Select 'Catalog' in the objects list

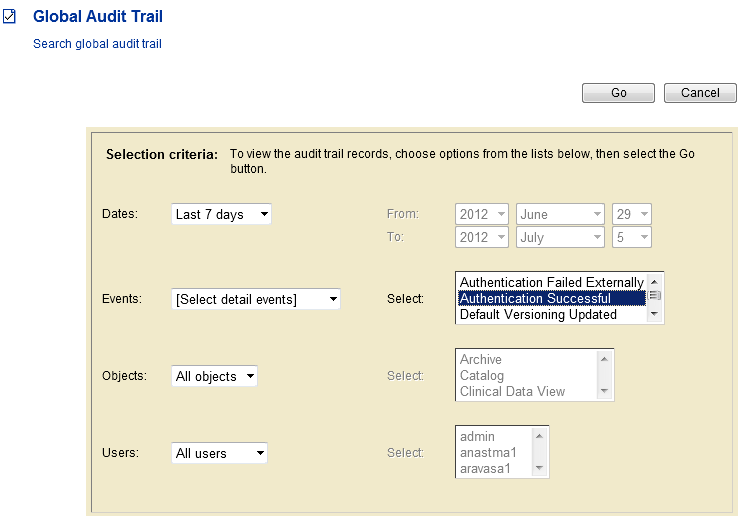click(482, 375)
